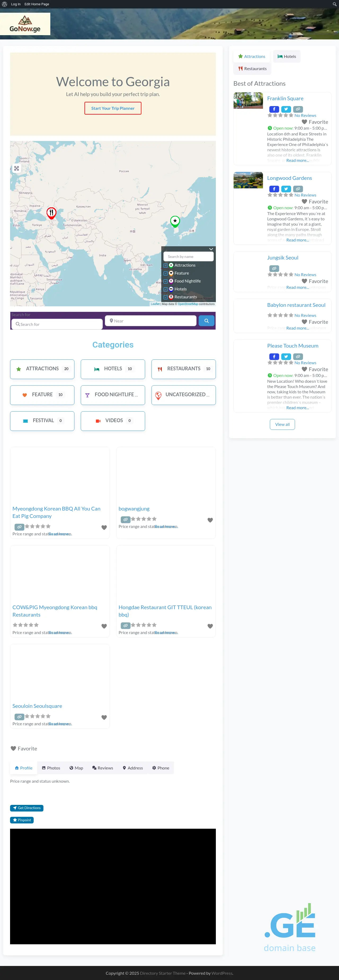Toggle the Food Nightlife map filter checkbox
The image size is (339, 980).
tap(166, 281)
